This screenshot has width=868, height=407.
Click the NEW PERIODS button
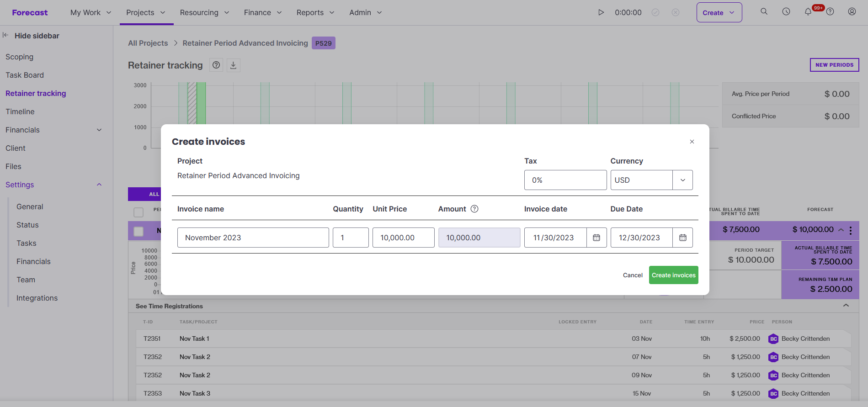(835, 65)
